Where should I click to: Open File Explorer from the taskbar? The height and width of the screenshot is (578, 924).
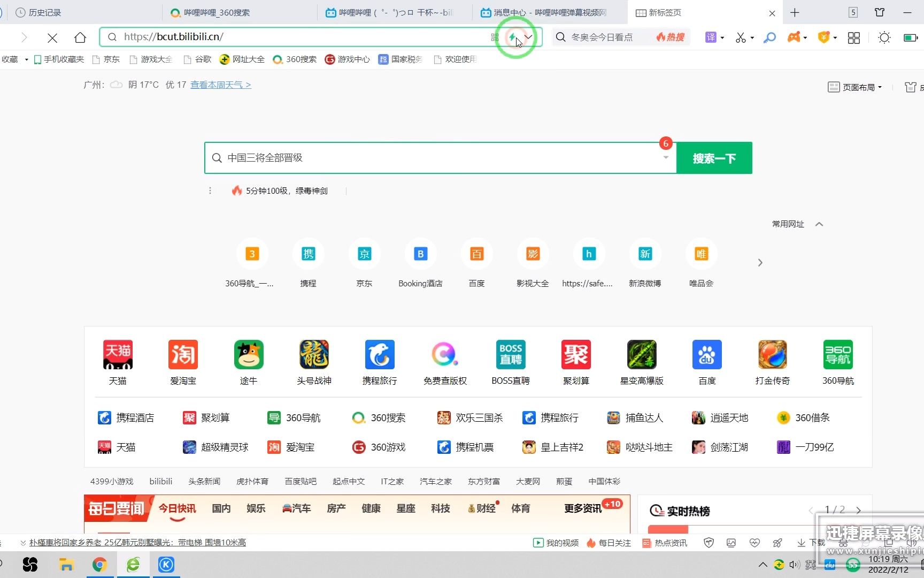pyautogui.click(x=66, y=565)
